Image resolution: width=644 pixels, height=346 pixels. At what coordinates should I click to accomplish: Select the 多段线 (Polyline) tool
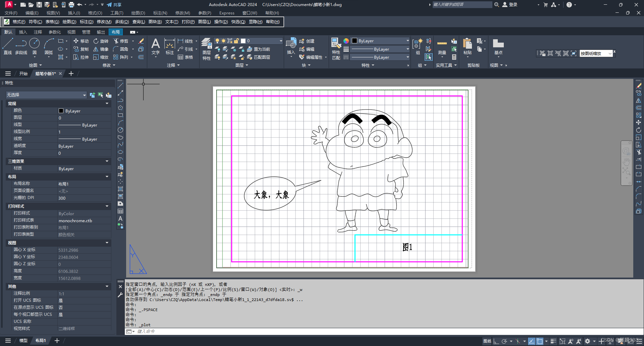[x=21, y=46]
